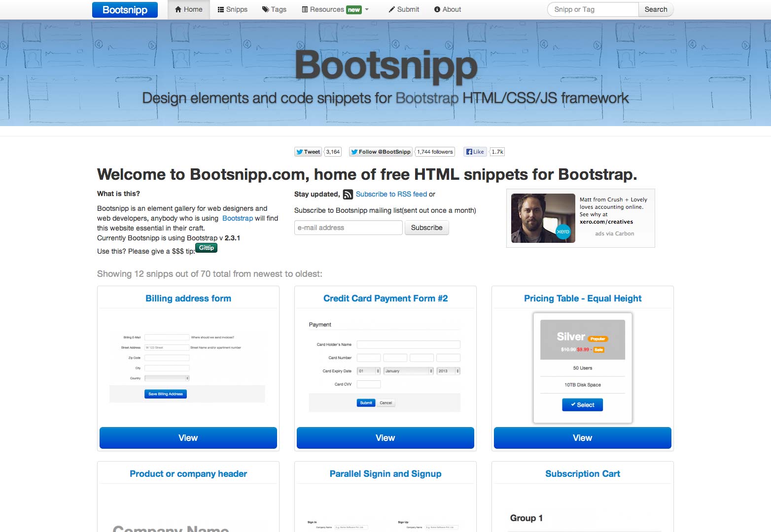The image size is (771, 532).
Task: Open xero.com/creatives ad link
Action: coord(606,222)
